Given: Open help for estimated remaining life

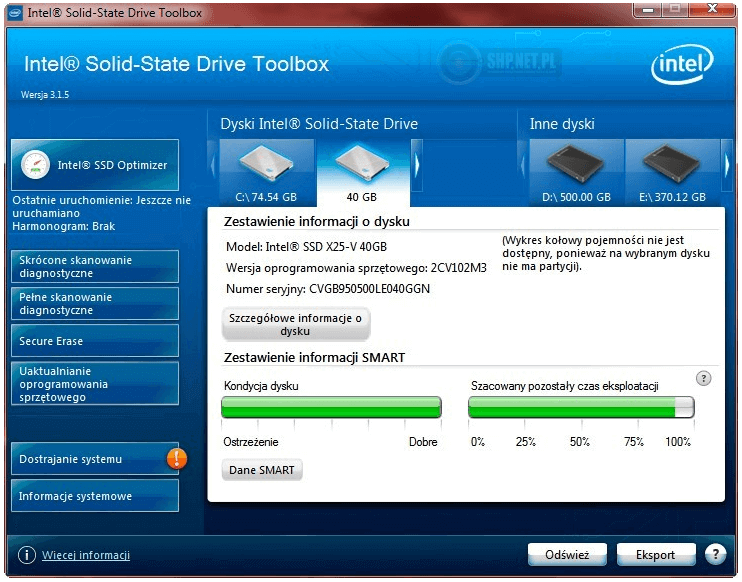Looking at the screenshot, I should coord(703,378).
